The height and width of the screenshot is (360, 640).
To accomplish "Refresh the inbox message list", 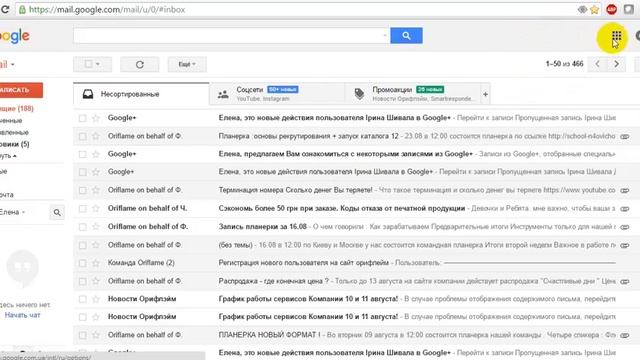I will coord(140,64).
